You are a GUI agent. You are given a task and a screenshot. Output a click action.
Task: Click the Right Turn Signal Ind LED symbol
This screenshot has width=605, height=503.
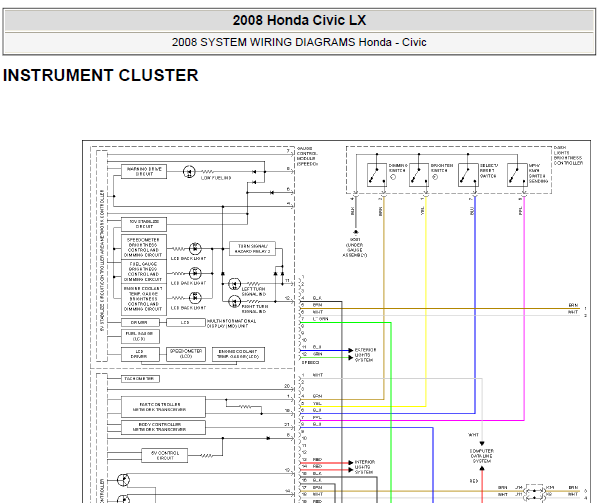(235, 301)
